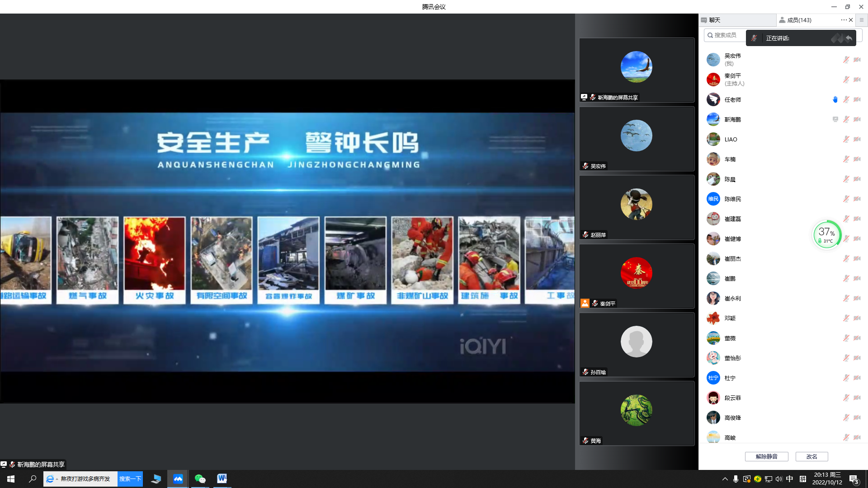Open the input method 中 indicator in the tray

(789, 479)
